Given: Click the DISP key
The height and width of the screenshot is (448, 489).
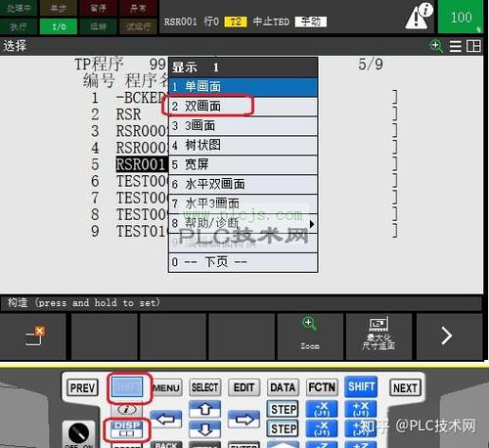Looking at the screenshot, I should click(x=127, y=429).
